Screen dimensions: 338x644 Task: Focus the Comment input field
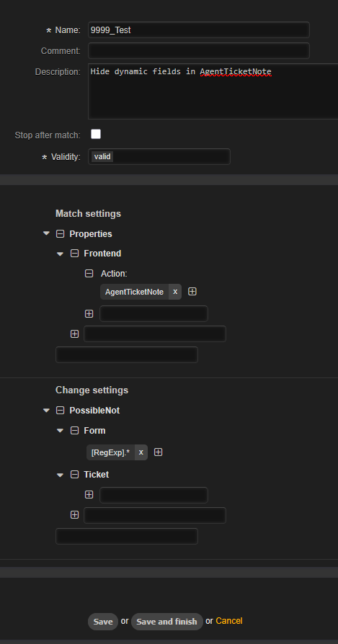pyautogui.click(x=199, y=51)
